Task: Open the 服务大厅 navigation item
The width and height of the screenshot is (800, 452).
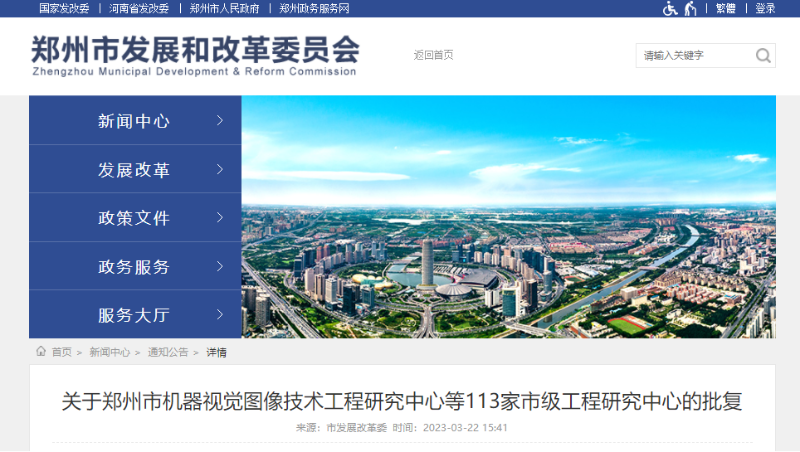Action: [134, 315]
